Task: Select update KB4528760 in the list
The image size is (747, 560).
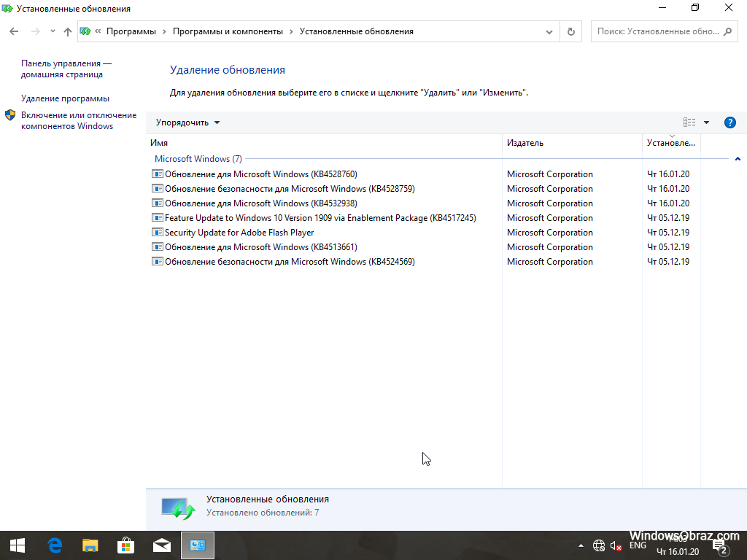Action: pyautogui.click(x=260, y=174)
